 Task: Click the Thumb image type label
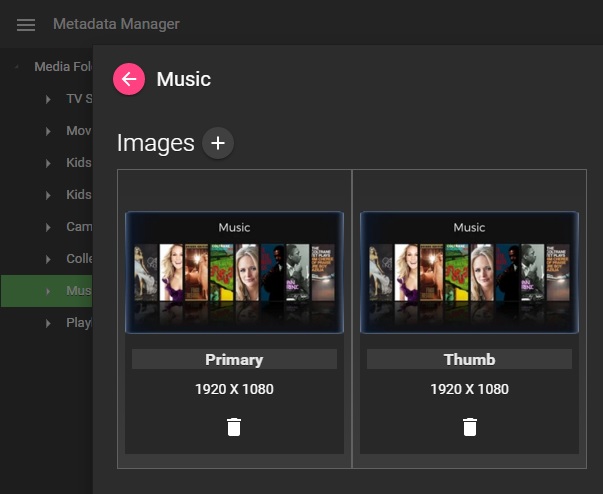pyautogui.click(x=469, y=359)
